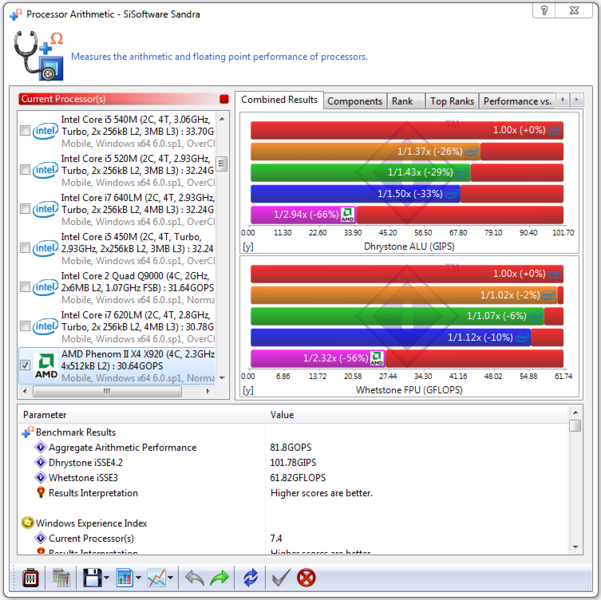Check the Intel Core i5 450M checkbox
The height and width of the screenshot is (600, 601).
pos(25,248)
